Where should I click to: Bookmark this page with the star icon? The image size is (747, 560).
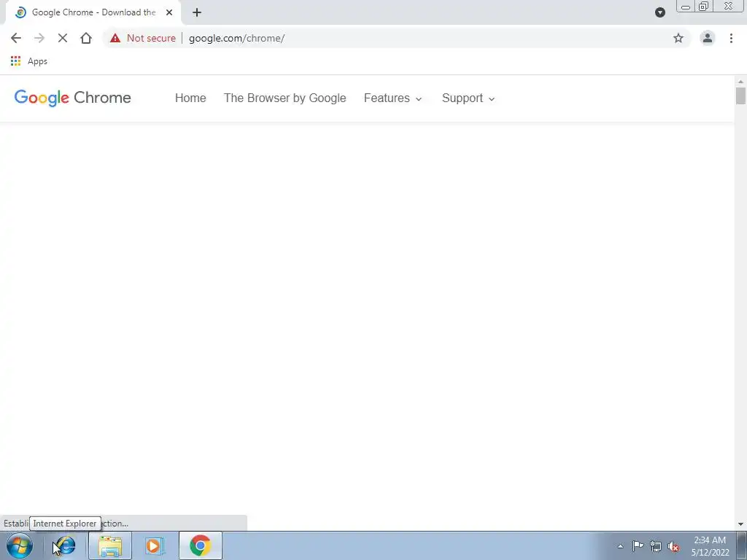[x=678, y=38]
